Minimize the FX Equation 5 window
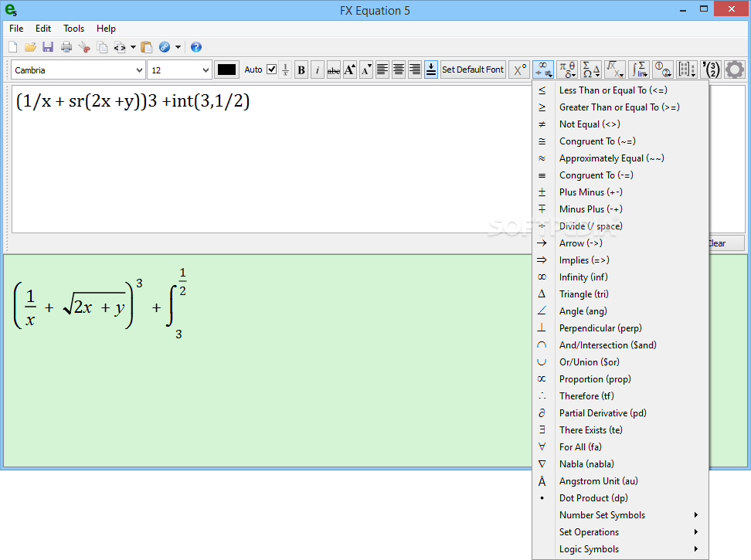 pyautogui.click(x=683, y=9)
